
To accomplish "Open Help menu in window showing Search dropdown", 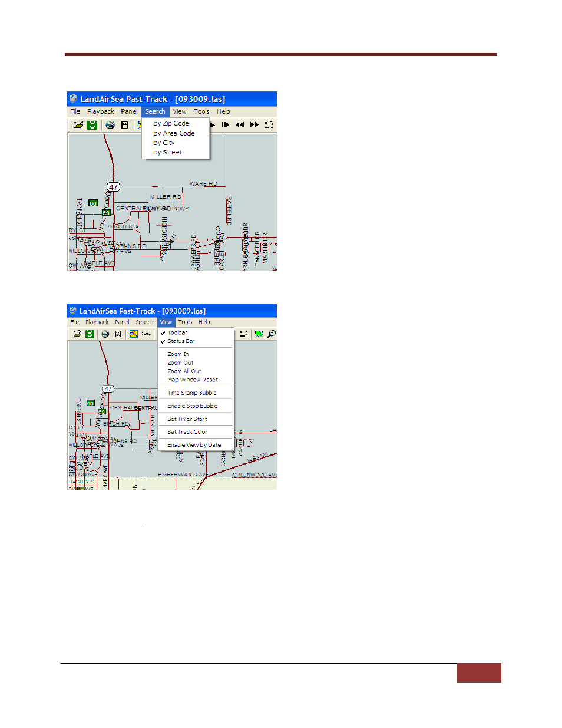I will pyautogui.click(x=223, y=111).
